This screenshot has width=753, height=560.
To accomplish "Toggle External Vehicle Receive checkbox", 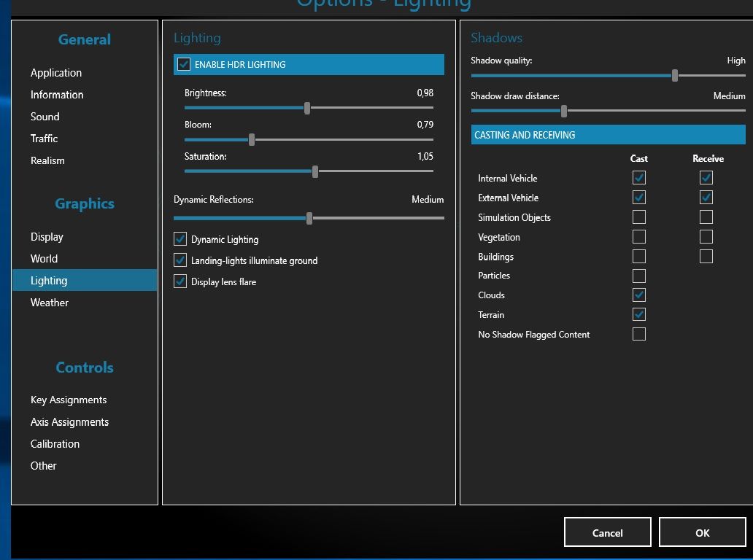I will click(706, 197).
